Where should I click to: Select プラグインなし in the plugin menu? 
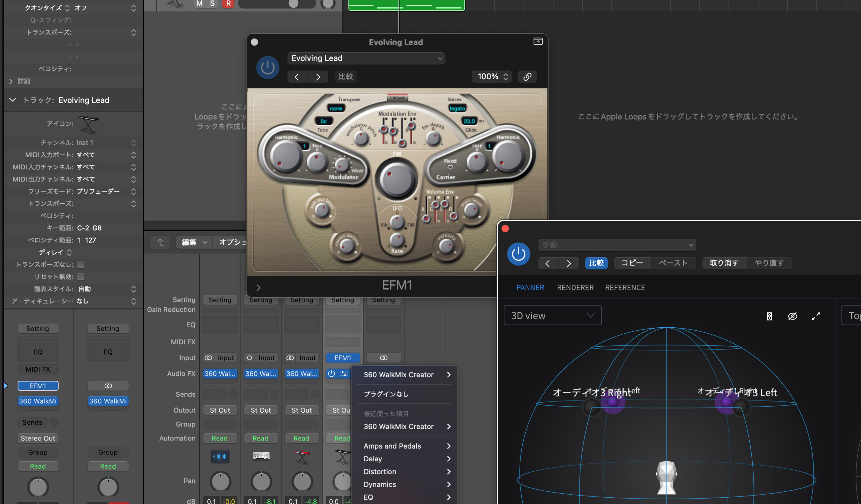tap(404, 394)
